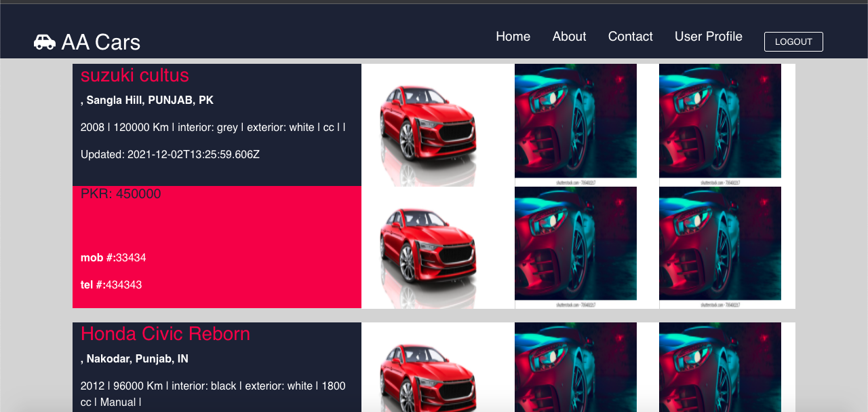Open the suzuki cultus listing title
The height and width of the screenshot is (412, 868).
point(135,75)
